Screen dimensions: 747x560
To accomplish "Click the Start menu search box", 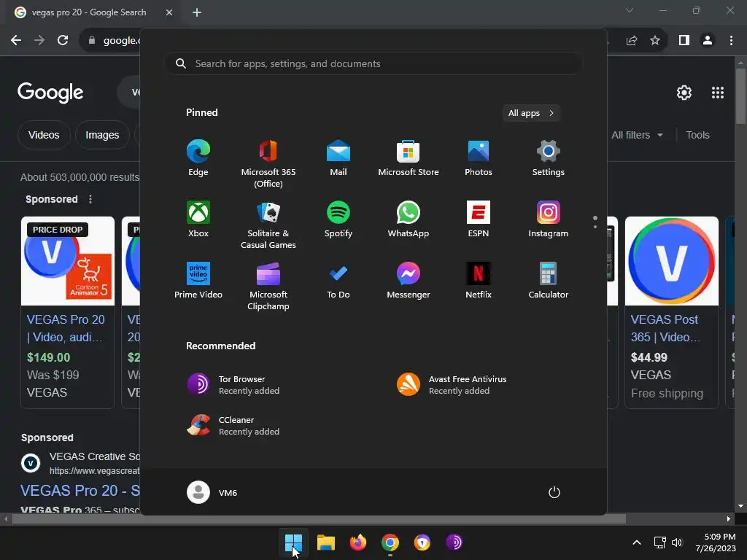I will pyautogui.click(x=373, y=63).
